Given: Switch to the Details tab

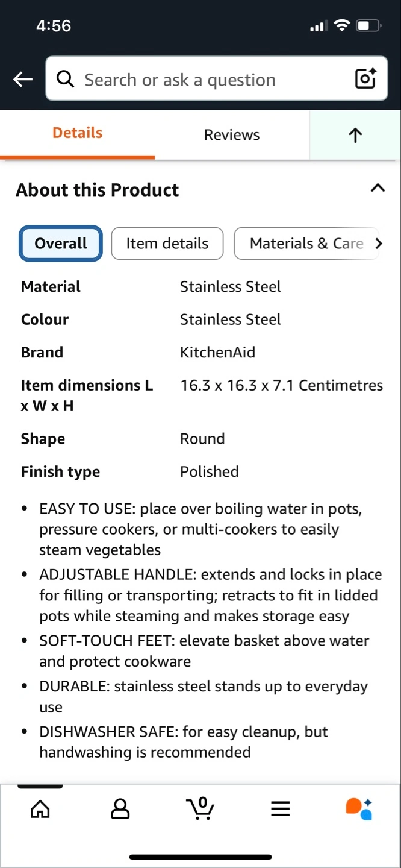Looking at the screenshot, I should tap(77, 133).
